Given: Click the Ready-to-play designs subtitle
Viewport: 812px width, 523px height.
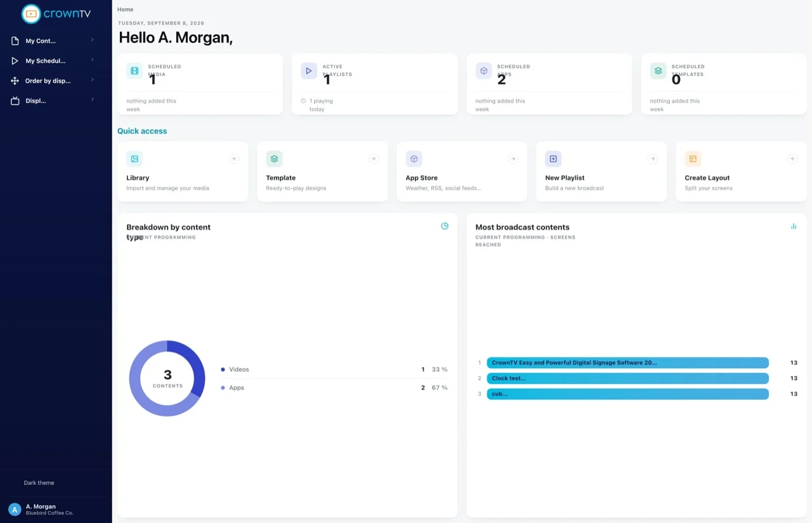Looking at the screenshot, I should coord(296,188).
